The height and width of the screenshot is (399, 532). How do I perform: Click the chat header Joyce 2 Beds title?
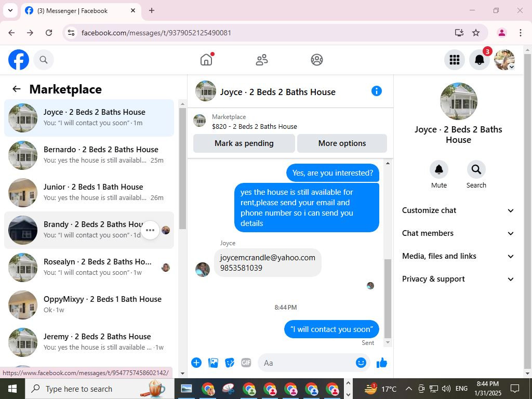pos(277,92)
